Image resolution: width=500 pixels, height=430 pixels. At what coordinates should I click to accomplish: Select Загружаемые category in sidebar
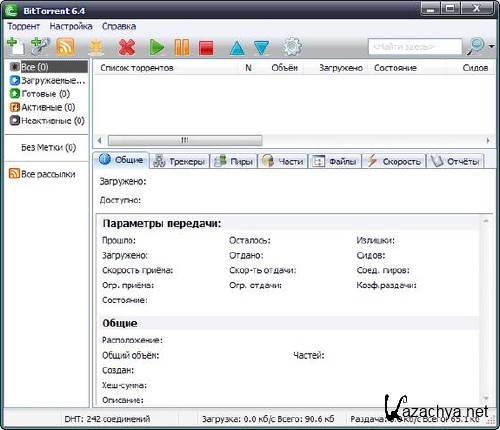[49, 80]
